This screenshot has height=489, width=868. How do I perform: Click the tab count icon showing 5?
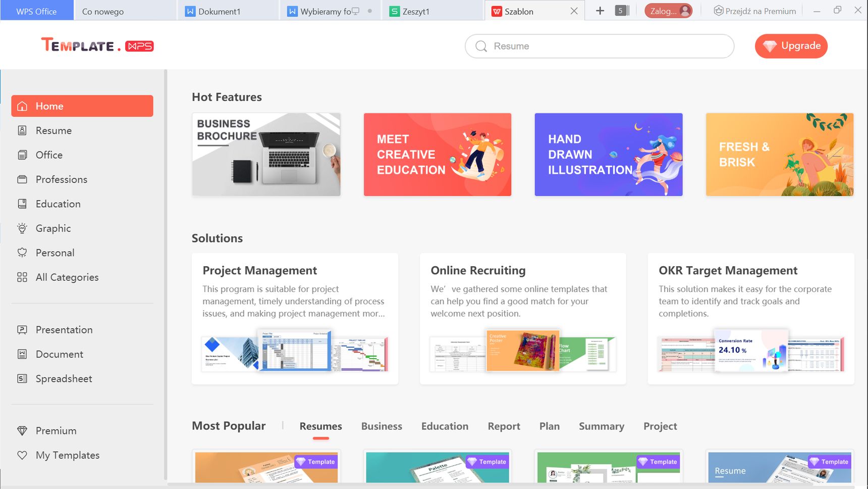pos(622,11)
